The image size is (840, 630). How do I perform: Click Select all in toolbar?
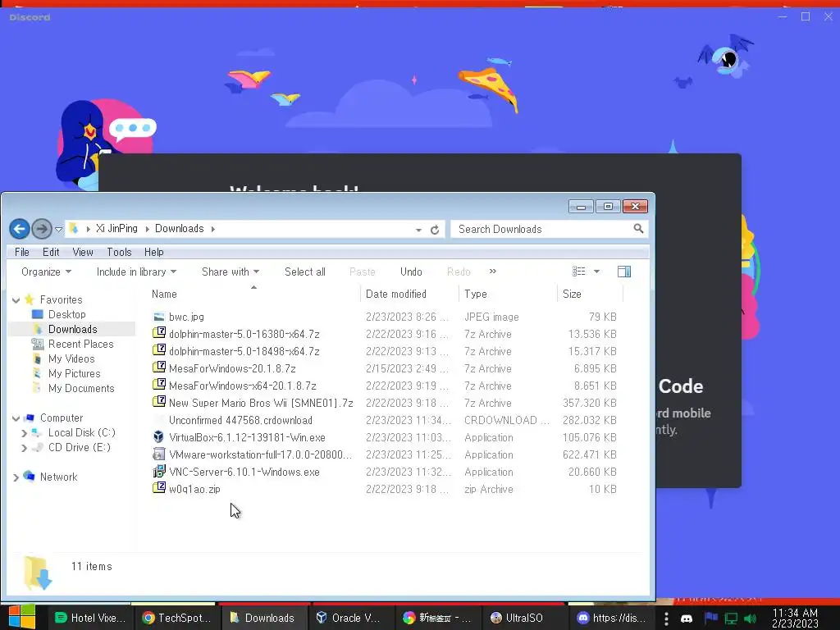coord(305,272)
